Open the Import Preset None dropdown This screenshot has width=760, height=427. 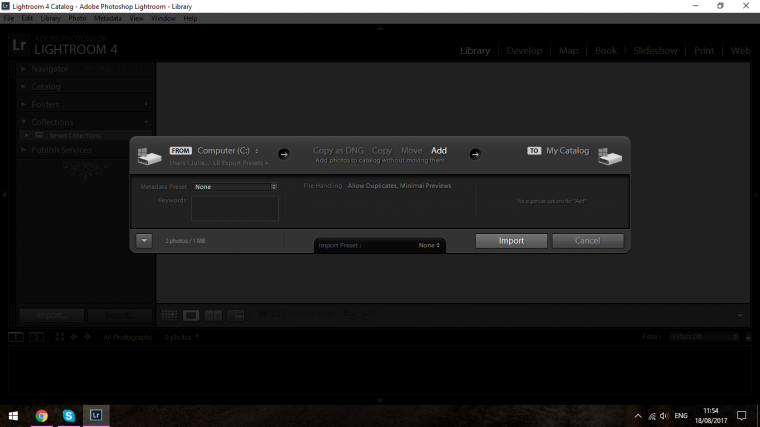pyautogui.click(x=429, y=245)
